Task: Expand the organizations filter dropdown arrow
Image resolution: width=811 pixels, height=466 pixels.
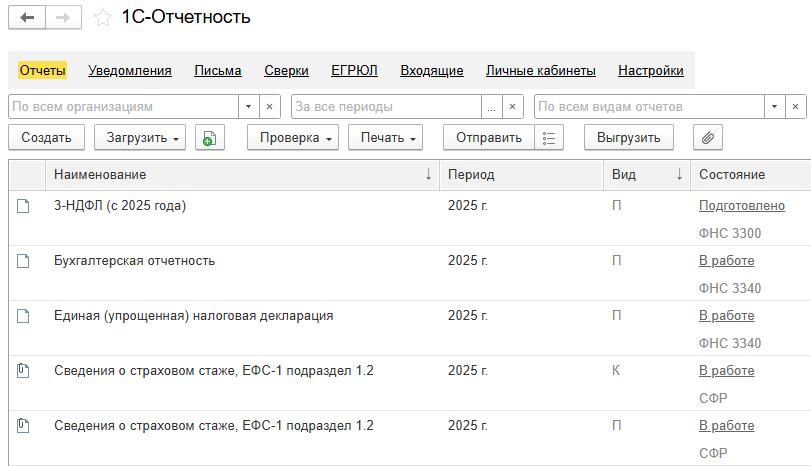Action: click(248, 107)
